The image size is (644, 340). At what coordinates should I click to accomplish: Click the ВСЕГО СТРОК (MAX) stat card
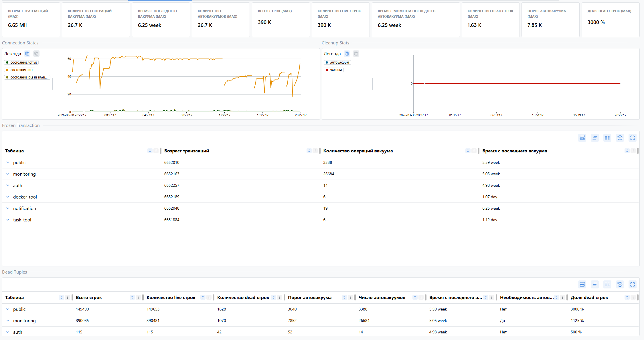[x=281, y=20]
